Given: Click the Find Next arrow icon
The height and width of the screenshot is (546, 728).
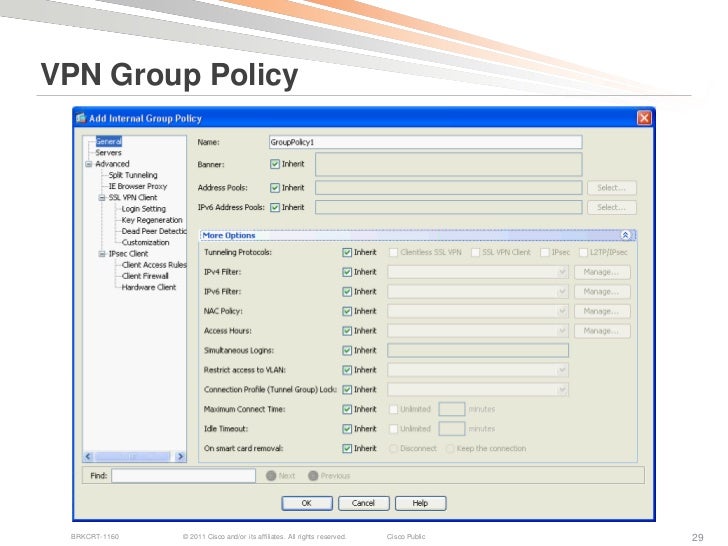Looking at the screenshot, I should click(270, 476).
